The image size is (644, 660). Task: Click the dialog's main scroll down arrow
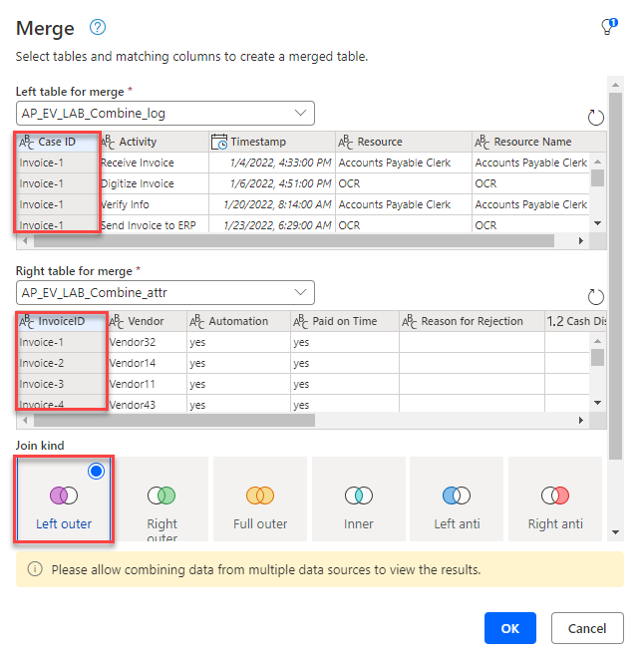(615, 532)
